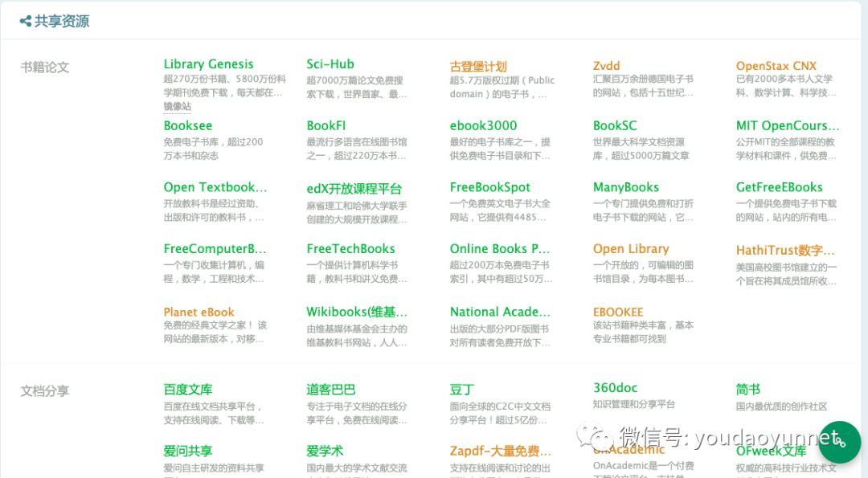Open the edX开放课程平台 link
Viewport: 868px width, 478px height.
coord(354,189)
